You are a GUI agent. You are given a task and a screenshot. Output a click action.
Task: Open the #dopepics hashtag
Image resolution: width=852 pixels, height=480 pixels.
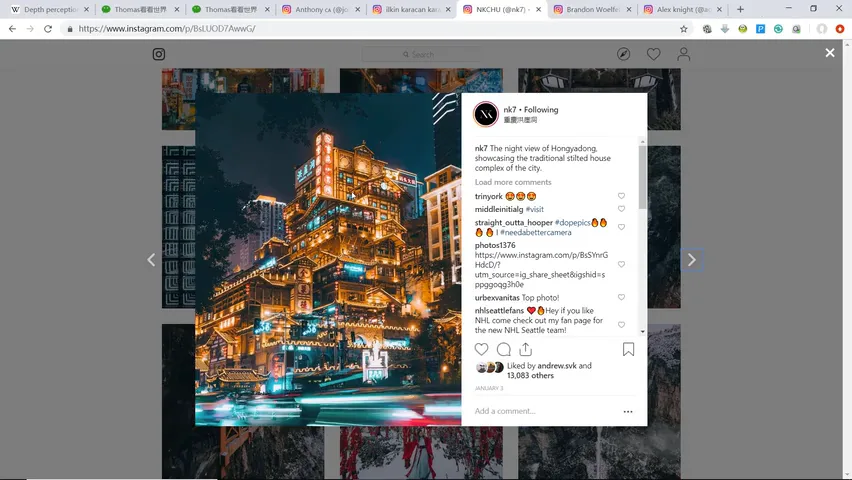[572, 222]
